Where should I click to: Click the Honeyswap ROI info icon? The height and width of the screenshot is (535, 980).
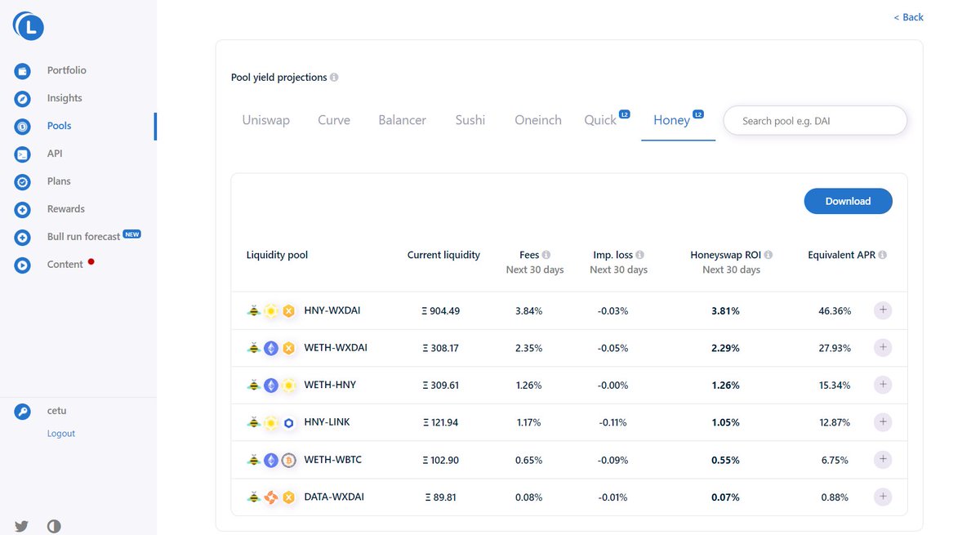[768, 255]
